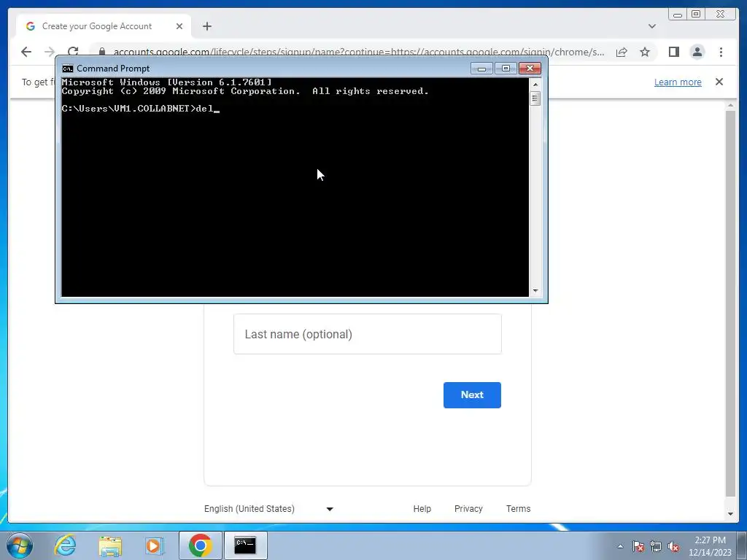Open the Windows Start menu orb
The image size is (747, 560).
[20, 545]
